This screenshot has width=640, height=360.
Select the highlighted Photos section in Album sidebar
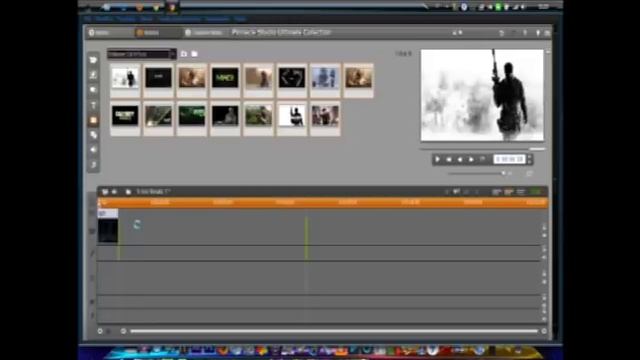click(93, 120)
